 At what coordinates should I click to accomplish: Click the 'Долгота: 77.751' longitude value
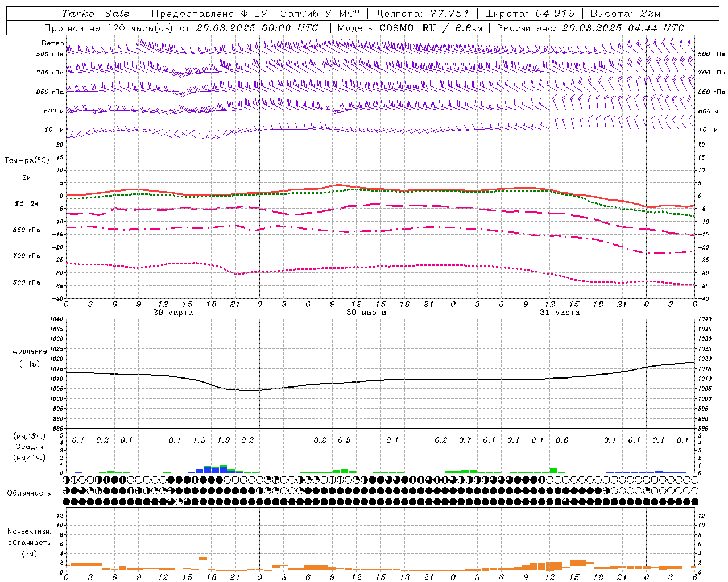423,14
